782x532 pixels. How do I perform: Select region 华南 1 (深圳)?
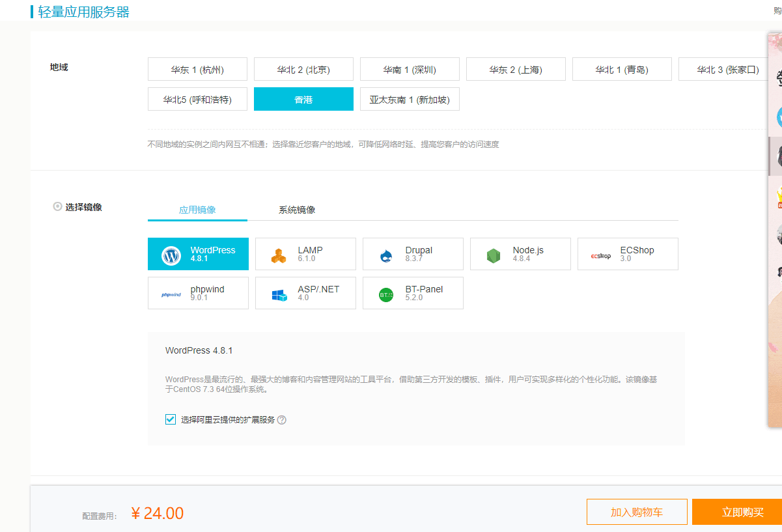coord(410,69)
